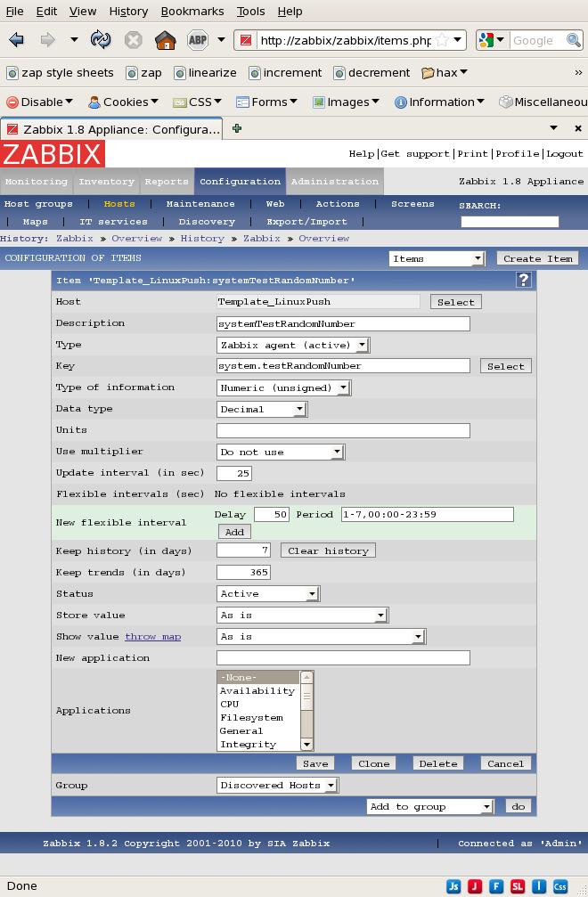Click the form help question mark icon
The image size is (588, 897).
point(523,280)
